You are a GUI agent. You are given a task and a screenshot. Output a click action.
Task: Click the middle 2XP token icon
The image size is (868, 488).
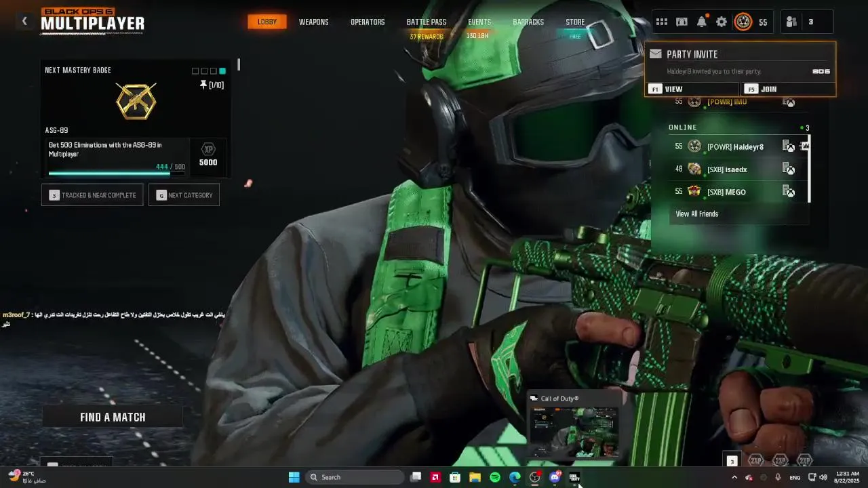coord(780,461)
